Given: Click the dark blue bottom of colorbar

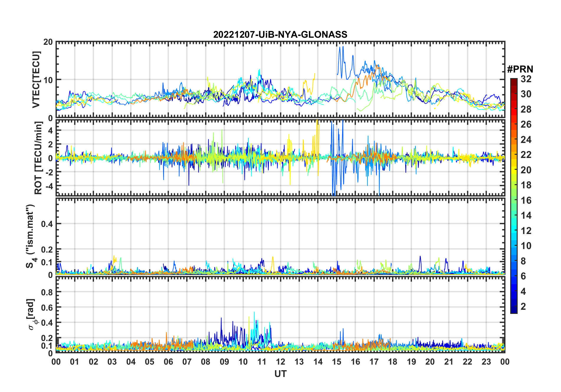Looking at the screenshot, I should point(514,309).
